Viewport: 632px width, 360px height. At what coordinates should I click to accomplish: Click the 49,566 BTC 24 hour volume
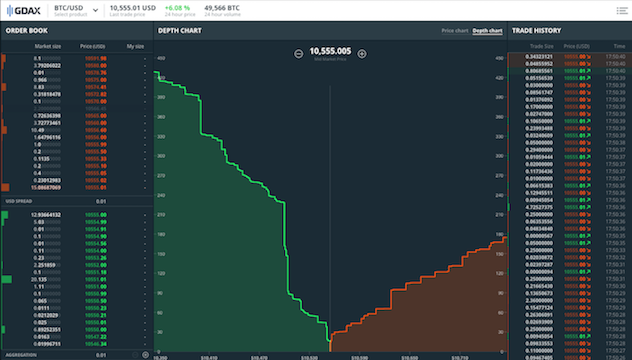(x=222, y=8)
